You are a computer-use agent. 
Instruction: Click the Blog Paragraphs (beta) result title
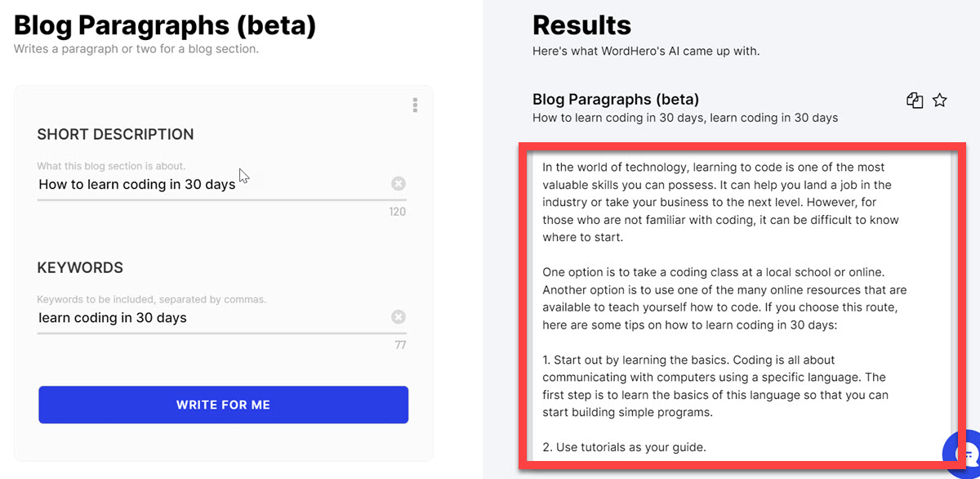pos(615,99)
